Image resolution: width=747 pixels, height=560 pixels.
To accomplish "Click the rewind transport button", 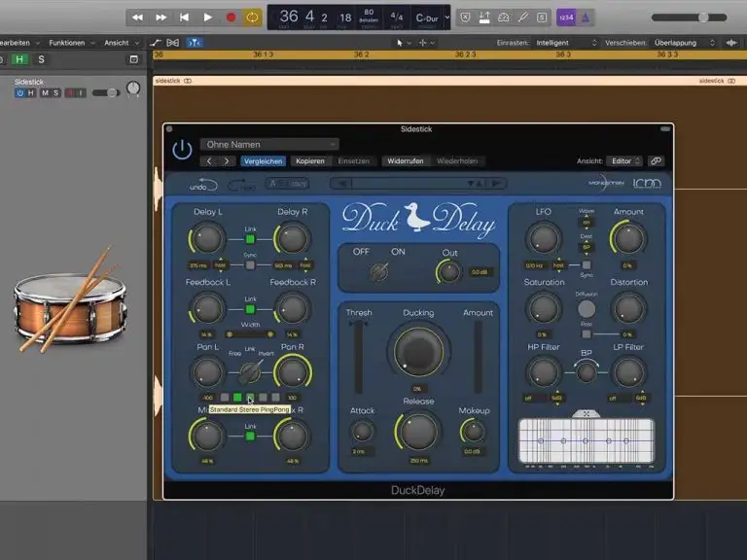I will pos(138,17).
